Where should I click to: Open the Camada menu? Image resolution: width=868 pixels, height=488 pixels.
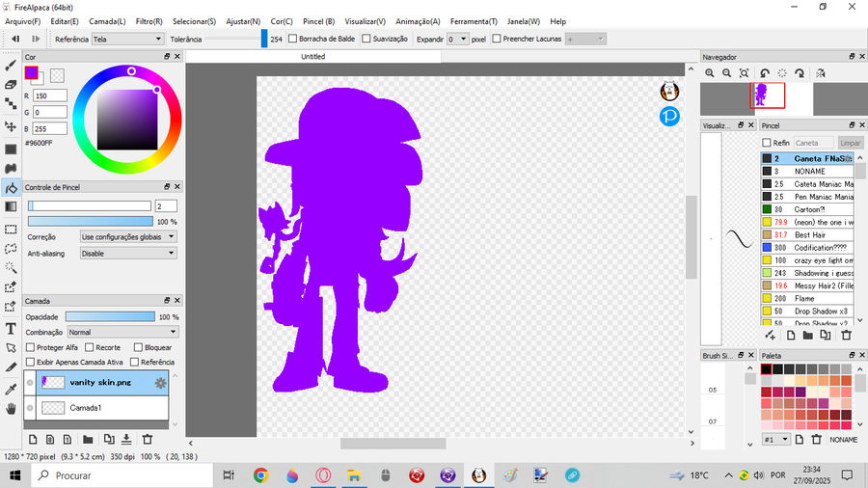pyautogui.click(x=107, y=21)
